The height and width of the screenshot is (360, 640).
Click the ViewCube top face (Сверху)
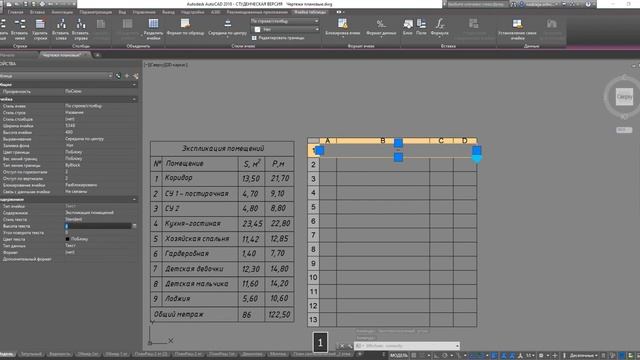[x=624, y=97]
